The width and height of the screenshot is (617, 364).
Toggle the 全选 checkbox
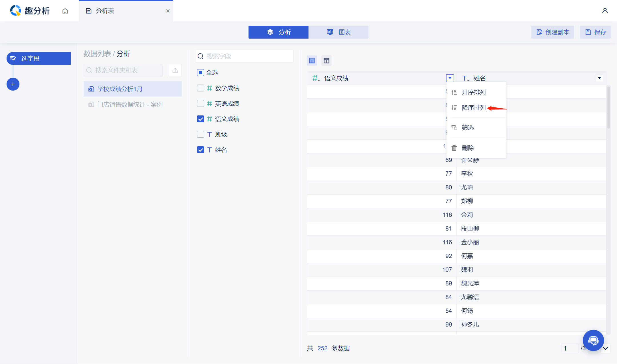[201, 73]
